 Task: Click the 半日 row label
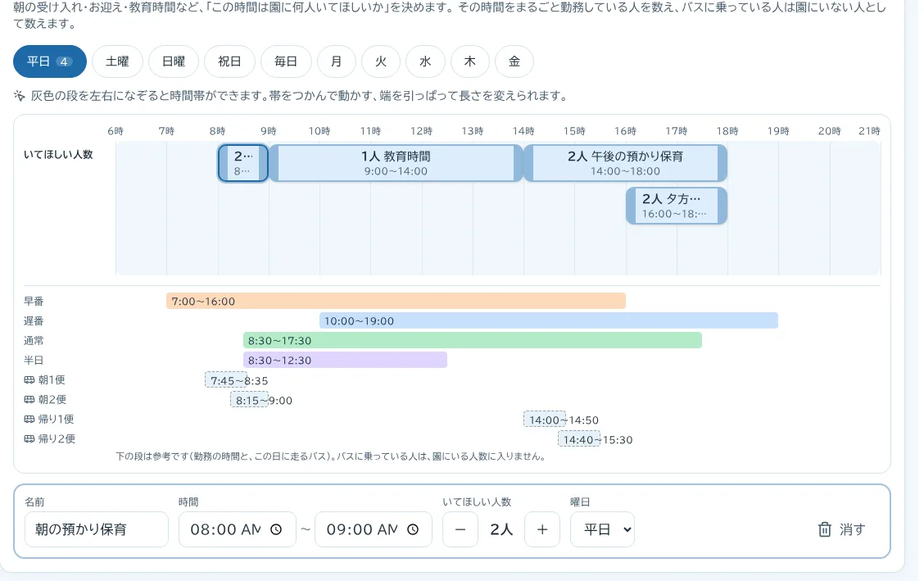point(34,360)
